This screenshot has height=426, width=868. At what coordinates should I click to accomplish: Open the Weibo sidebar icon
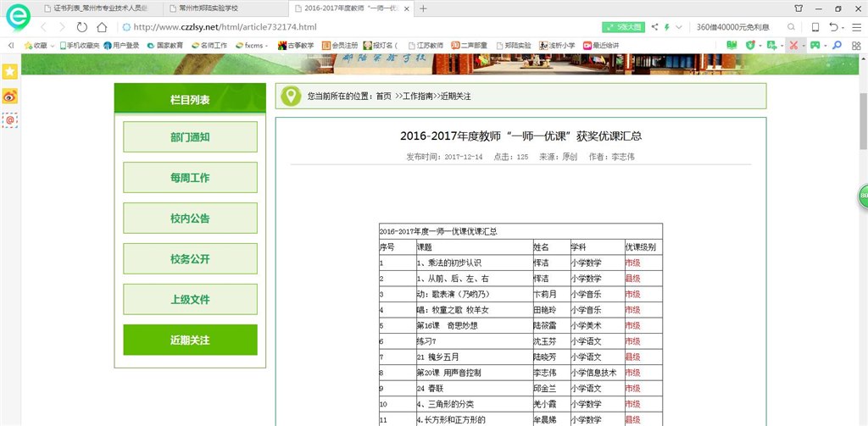click(10, 97)
